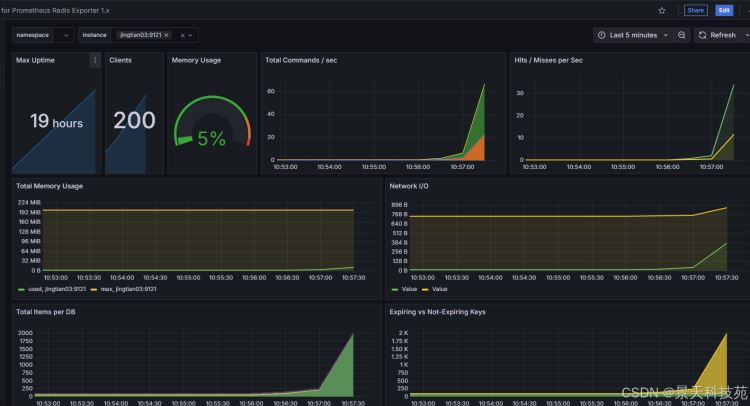Image resolution: width=750 pixels, height=406 pixels.
Task: Refresh the dashboard
Action: point(717,35)
